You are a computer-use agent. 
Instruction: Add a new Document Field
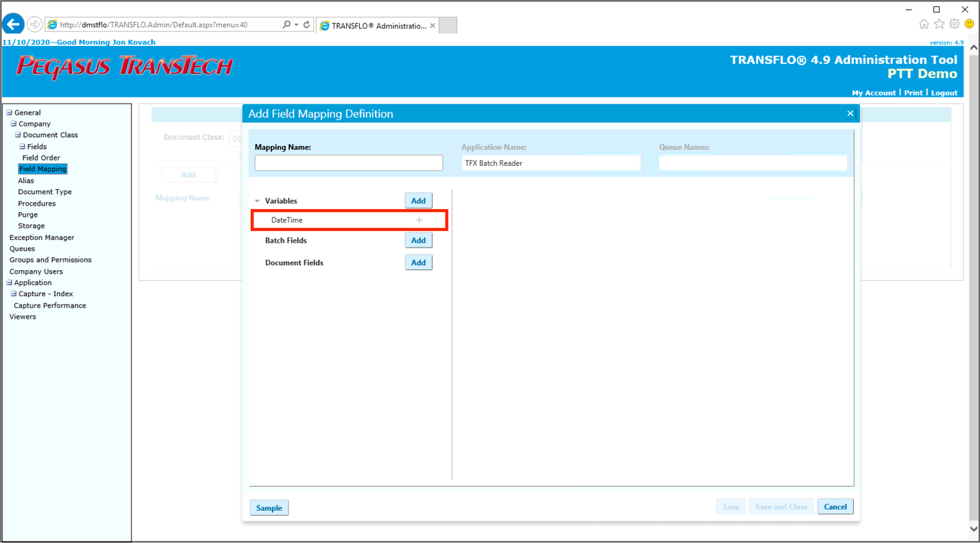(419, 263)
